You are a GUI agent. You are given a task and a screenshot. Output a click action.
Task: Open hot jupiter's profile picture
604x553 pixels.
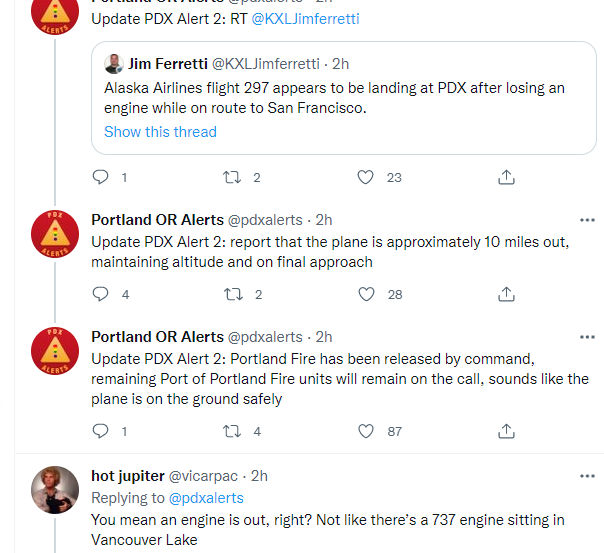55,490
